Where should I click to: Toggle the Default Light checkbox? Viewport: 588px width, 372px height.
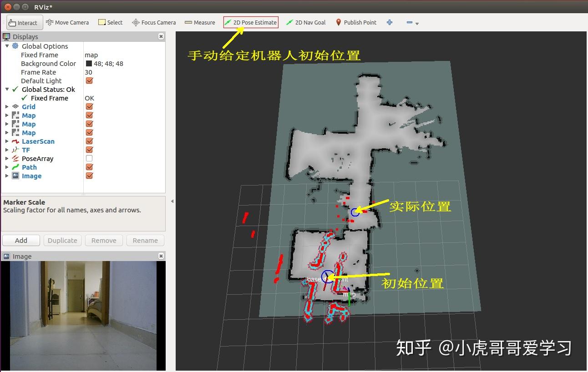pyautogui.click(x=89, y=80)
